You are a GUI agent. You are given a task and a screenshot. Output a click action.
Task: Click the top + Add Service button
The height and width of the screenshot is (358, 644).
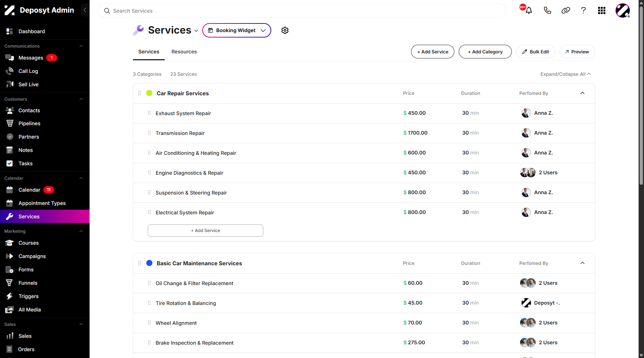click(x=433, y=52)
